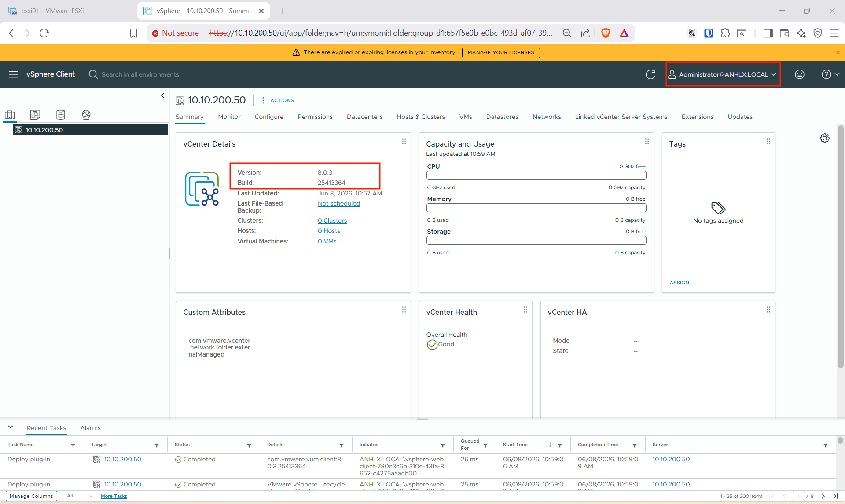845x504 pixels.
Task: Filter the Initiator column
Action: 443,445
